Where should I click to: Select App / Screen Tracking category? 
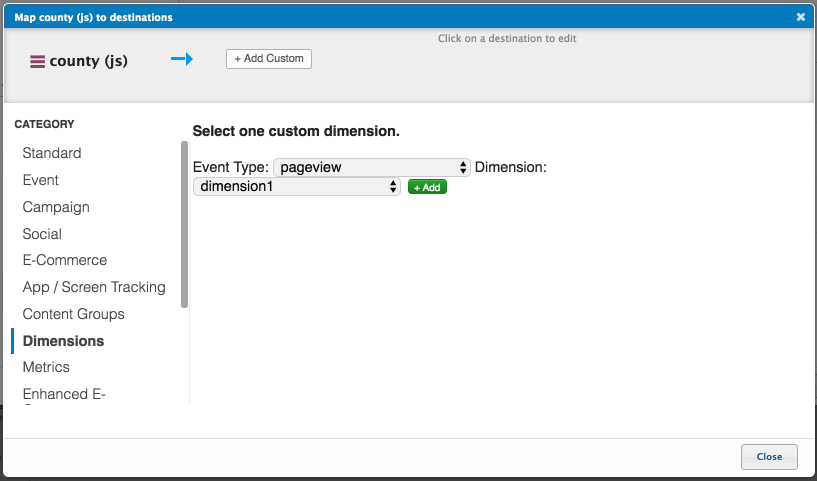click(x=94, y=287)
